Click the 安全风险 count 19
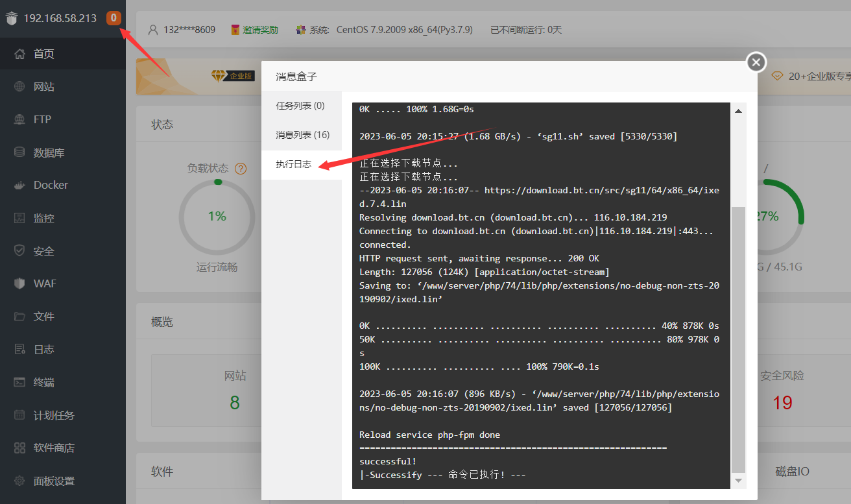Image resolution: width=851 pixels, height=504 pixels. (782, 403)
